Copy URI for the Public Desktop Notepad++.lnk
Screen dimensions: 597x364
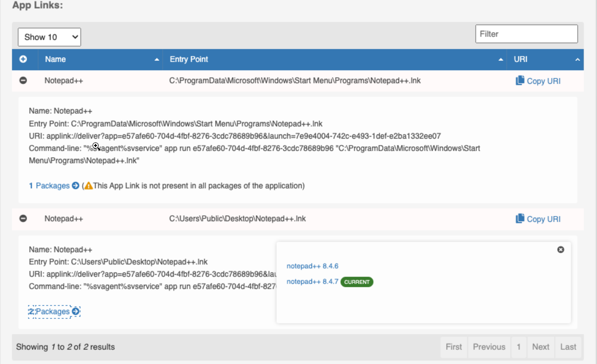click(538, 219)
